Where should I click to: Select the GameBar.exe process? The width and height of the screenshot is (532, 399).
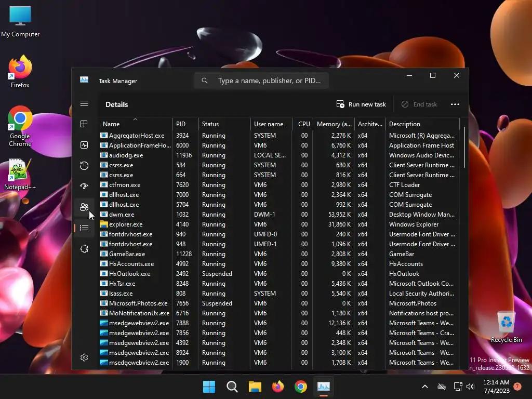(x=279, y=254)
